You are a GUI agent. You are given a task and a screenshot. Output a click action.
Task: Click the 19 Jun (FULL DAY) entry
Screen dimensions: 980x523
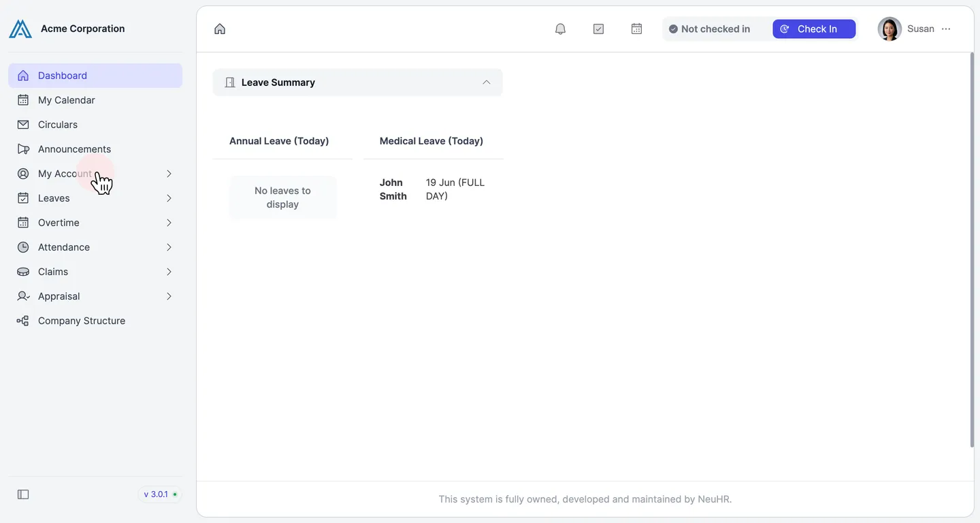click(455, 189)
